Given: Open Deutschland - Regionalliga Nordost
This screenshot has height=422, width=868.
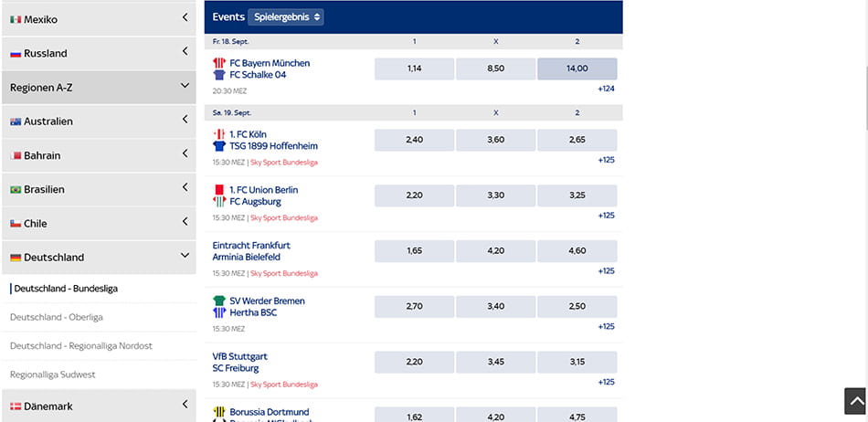Looking at the screenshot, I should pos(80,346).
